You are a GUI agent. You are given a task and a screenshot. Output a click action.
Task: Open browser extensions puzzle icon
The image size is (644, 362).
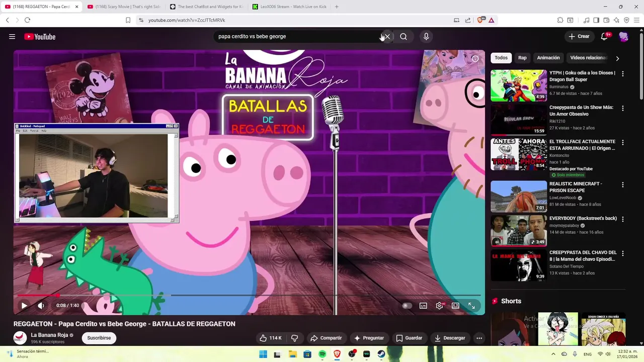click(x=560, y=20)
